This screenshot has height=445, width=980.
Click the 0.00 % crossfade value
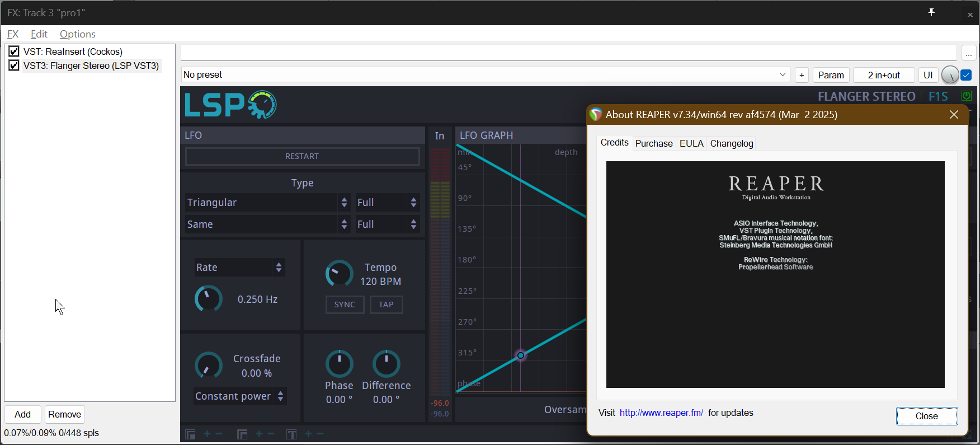pos(257,373)
